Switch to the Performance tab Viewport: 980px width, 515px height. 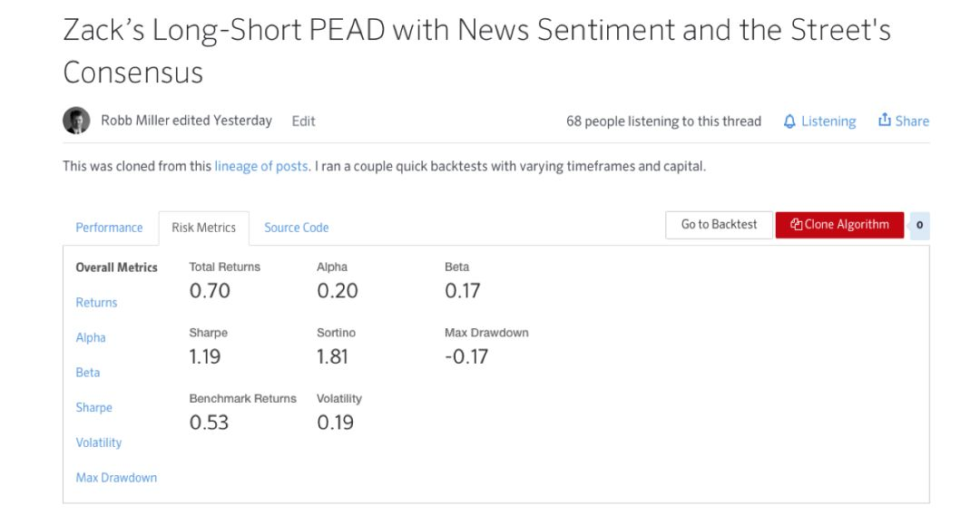click(x=109, y=228)
